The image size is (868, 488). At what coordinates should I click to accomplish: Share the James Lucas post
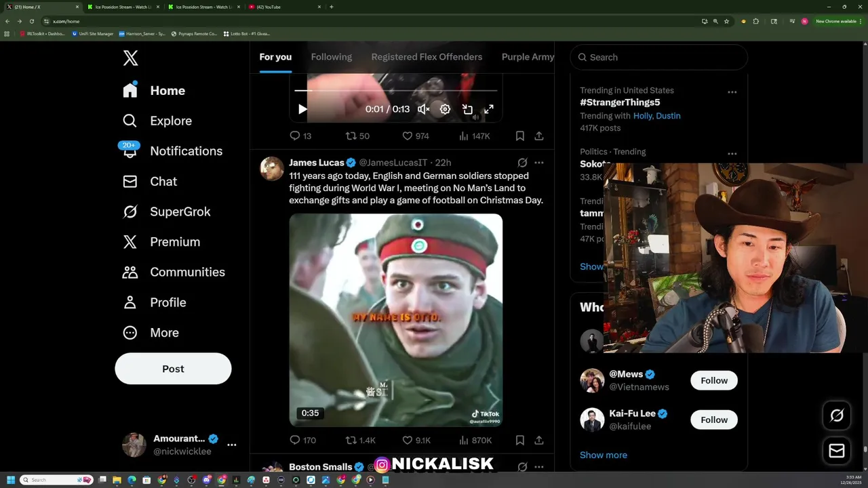click(538, 440)
